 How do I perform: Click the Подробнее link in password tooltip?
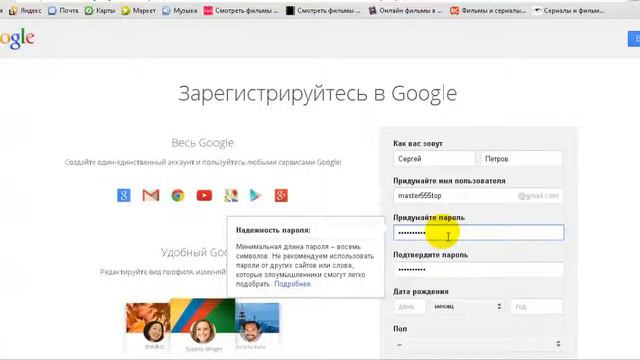[x=292, y=284]
